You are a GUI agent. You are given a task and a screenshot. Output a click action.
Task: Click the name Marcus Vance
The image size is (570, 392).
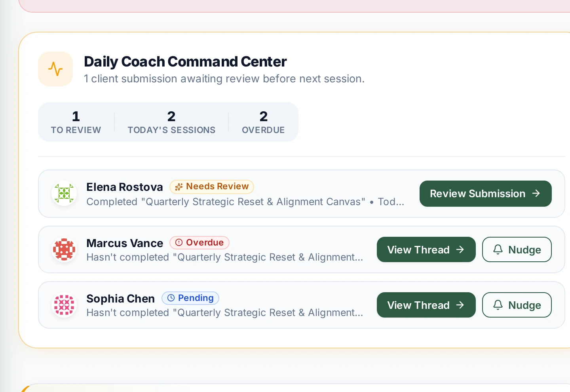pyautogui.click(x=125, y=243)
